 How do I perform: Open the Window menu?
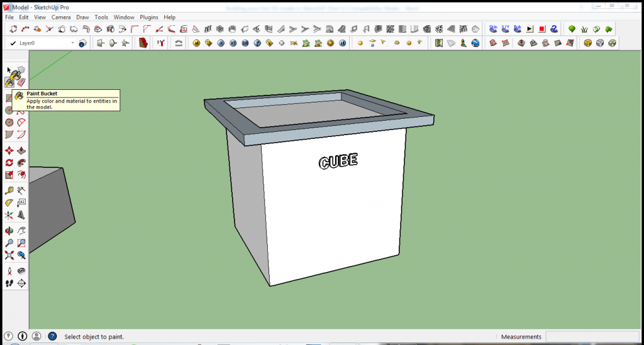tap(124, 17)
